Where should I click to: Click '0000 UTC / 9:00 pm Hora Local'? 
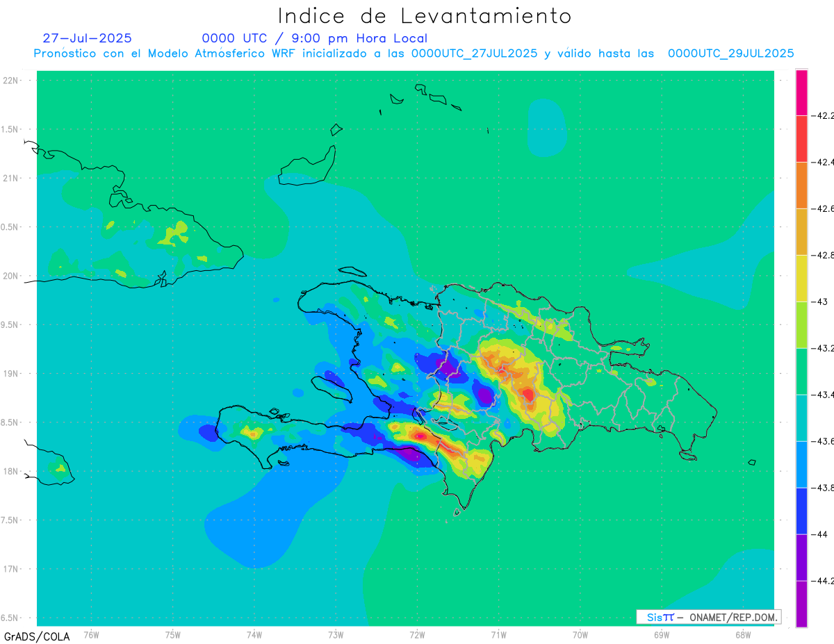[x=315, y=38]
